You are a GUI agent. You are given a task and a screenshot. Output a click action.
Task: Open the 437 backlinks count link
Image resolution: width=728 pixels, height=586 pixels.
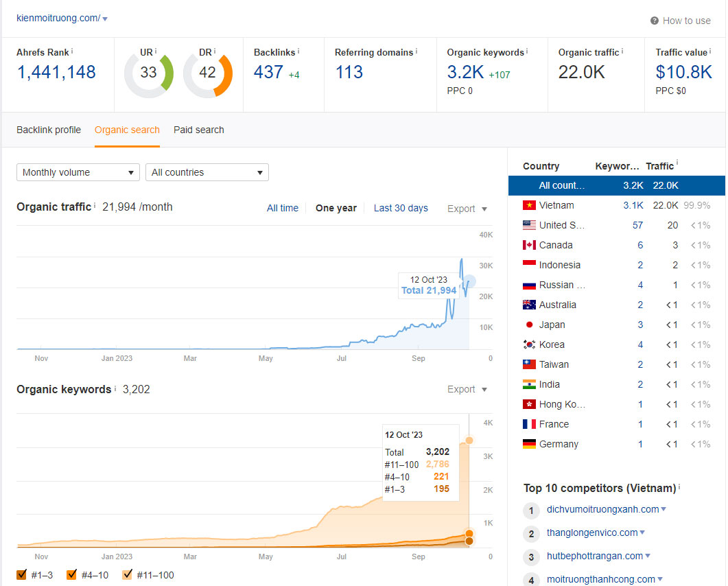(268, 72)
